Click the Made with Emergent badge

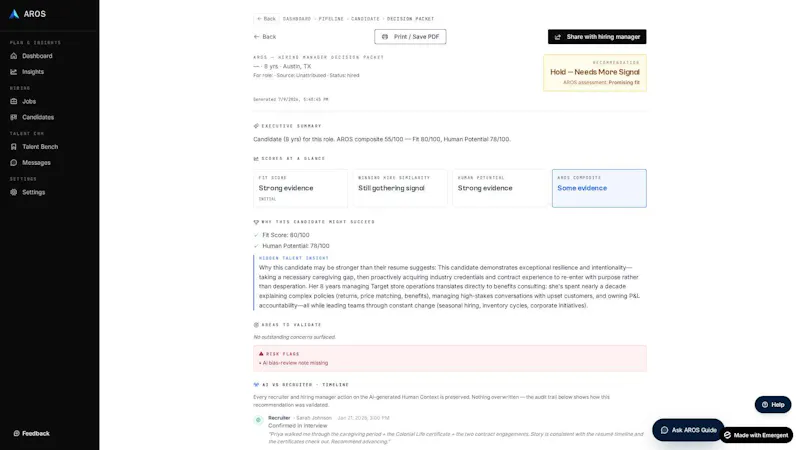tap(757, 435)
